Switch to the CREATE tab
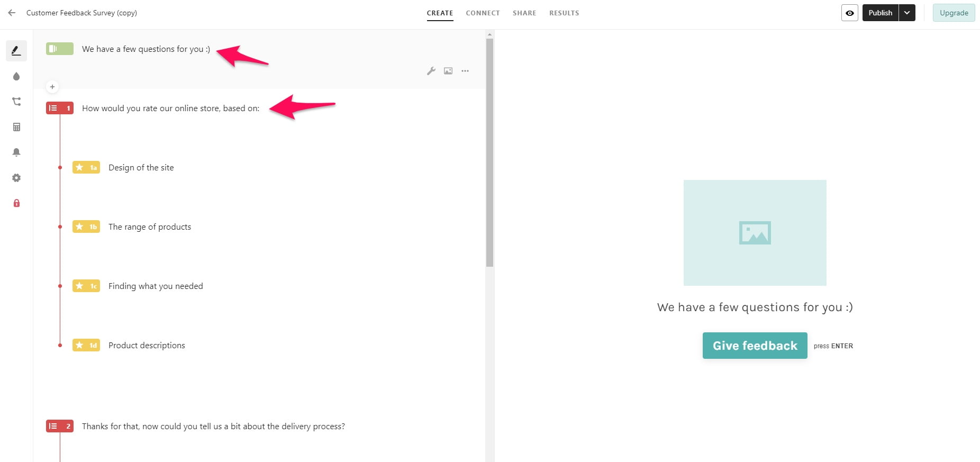This screenshot has width=980, height=462. 440,13
